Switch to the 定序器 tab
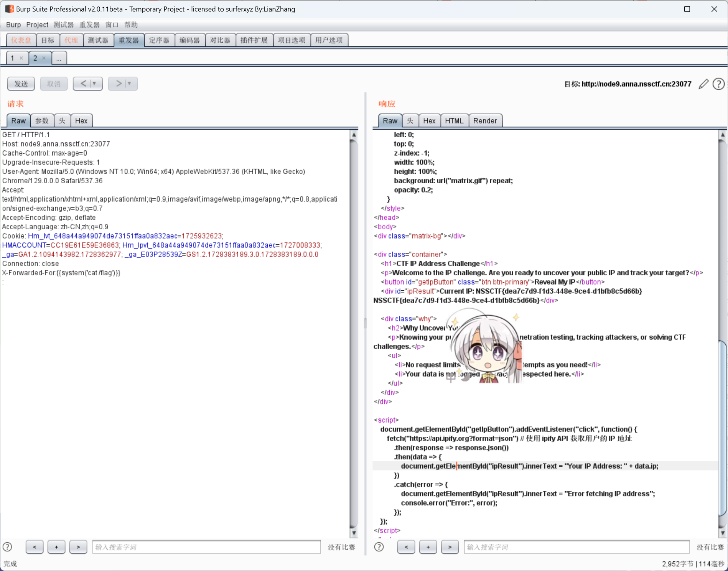Image resolution: width=728 pixels, height=571 pixels. [159, 40]
